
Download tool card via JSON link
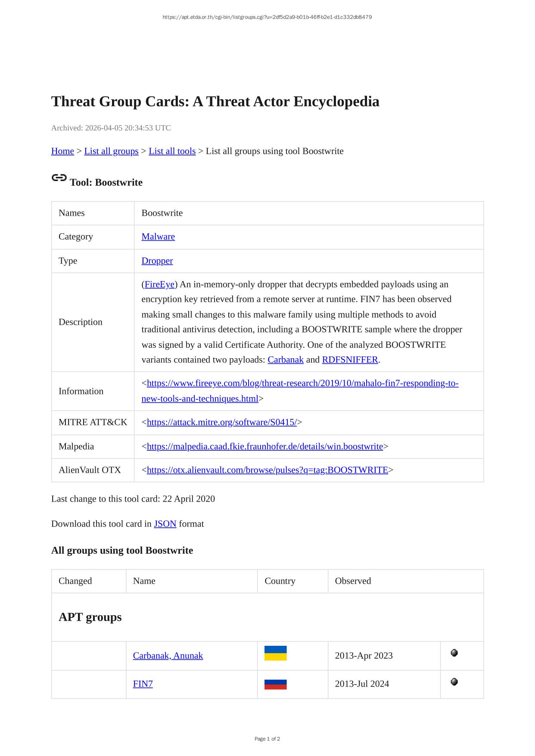(165, 524)
